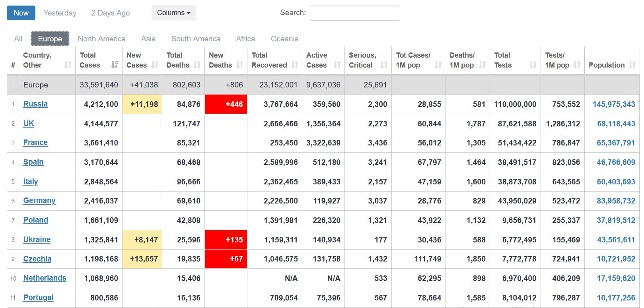Sort by Total Deaths using arrow icon
Viewport: 644px width, 308px height.
click(x=197, y=65)
